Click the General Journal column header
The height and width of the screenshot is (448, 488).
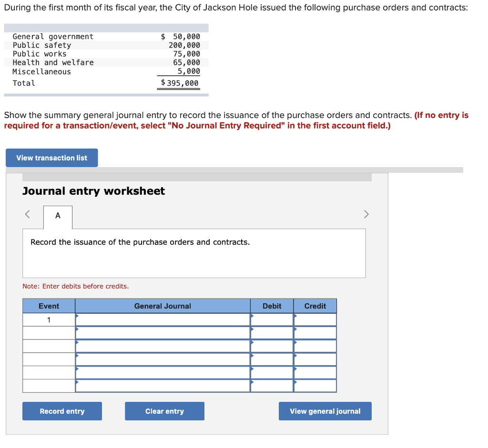tap(163, 306)
